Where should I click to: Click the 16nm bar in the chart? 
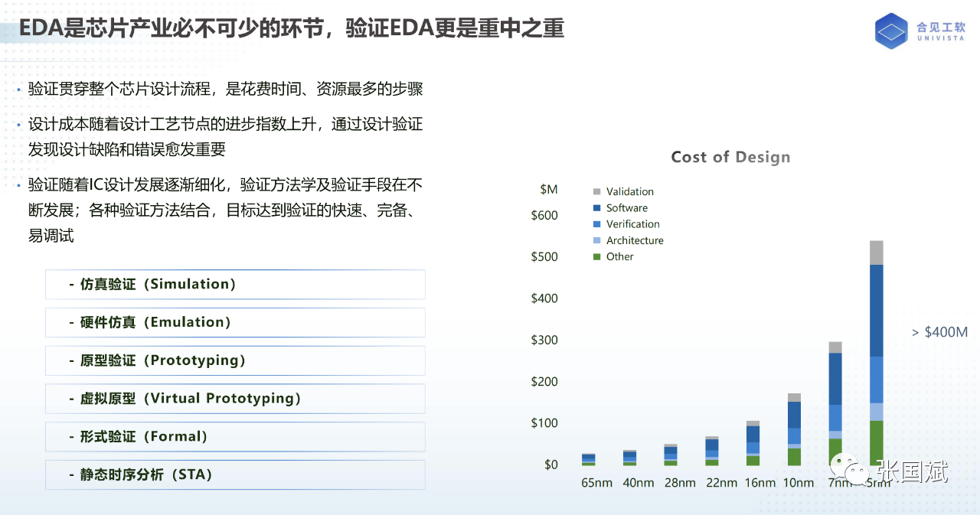pyautogui.click(x=753, y=443)
